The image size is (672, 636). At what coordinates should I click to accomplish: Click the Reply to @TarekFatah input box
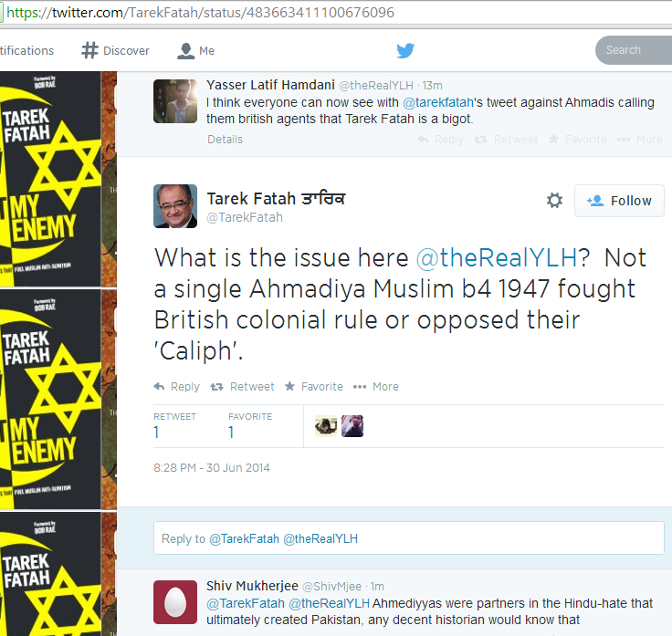[409, 538]
